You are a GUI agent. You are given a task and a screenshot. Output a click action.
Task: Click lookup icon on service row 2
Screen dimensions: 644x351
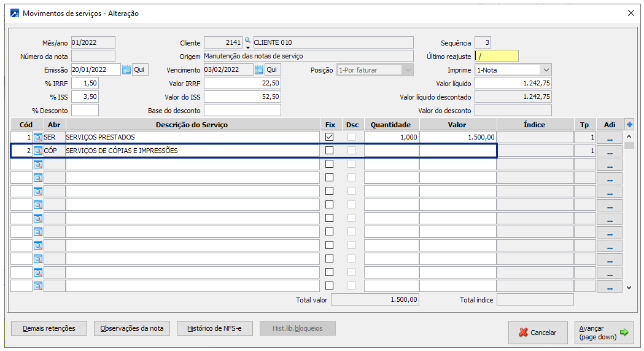(38, 151)
